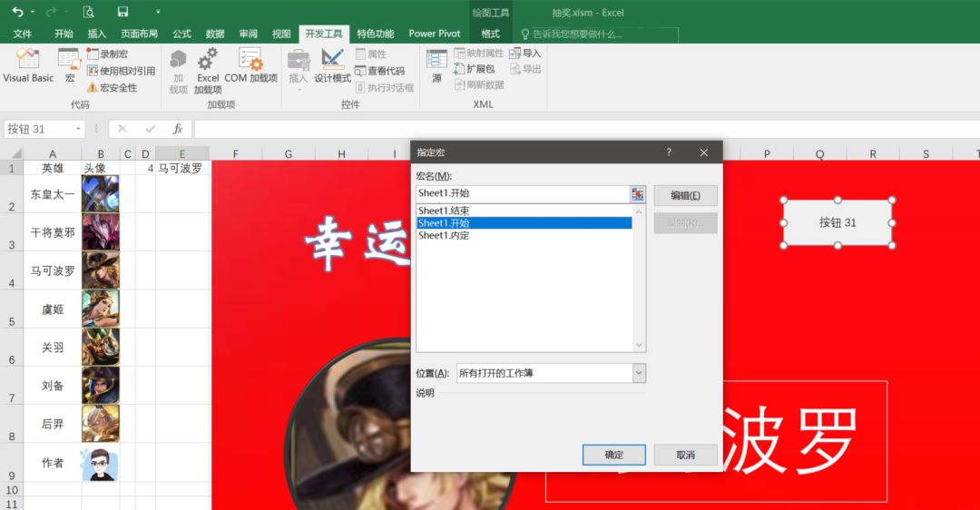This screenshot has width=980, height=510.
Task: Click the collapse dialog range-picker icon
Action: tap(638, 194)
